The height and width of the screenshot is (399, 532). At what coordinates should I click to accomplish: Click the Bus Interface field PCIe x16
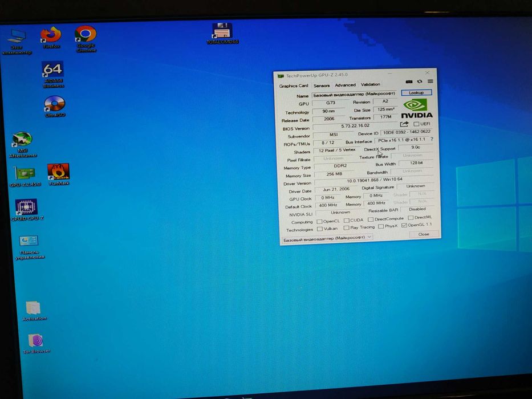point(401,140)
